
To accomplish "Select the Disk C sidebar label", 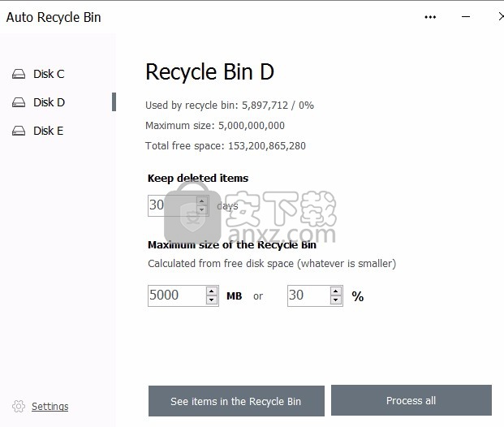I will click(49, 74).
